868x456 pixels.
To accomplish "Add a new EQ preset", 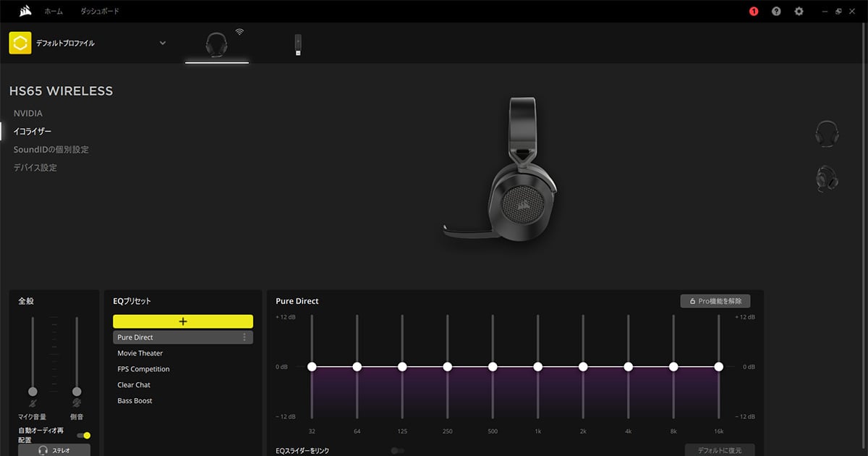I will pyautogui.click(x=183, y=321).
